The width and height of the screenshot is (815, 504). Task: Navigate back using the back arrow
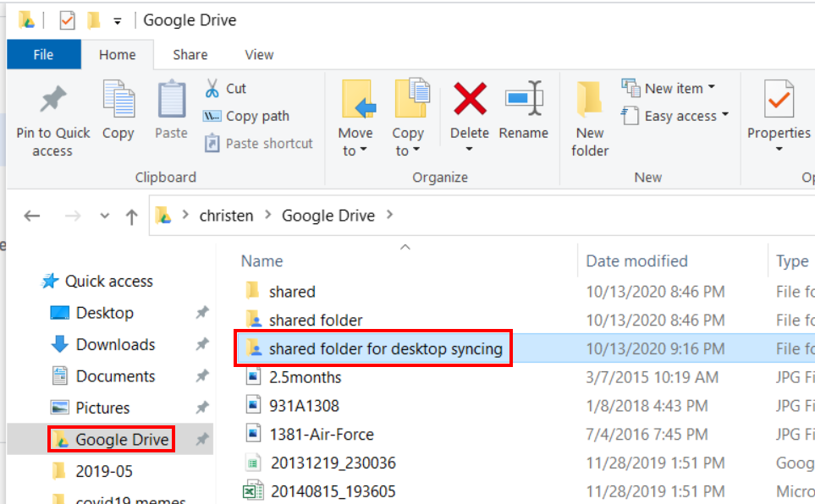click(x=31, y=215)
